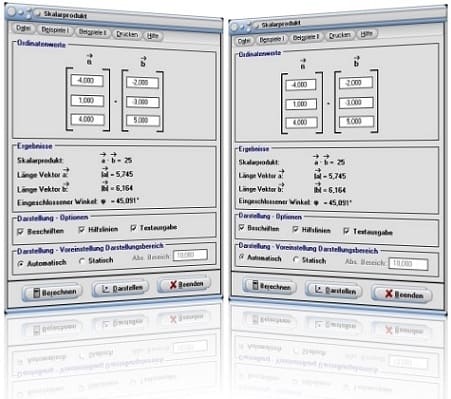This screenshot has width=451, height=399.
Task: Click graph icon on right window's Darstellen button
Action: (318, 290)
